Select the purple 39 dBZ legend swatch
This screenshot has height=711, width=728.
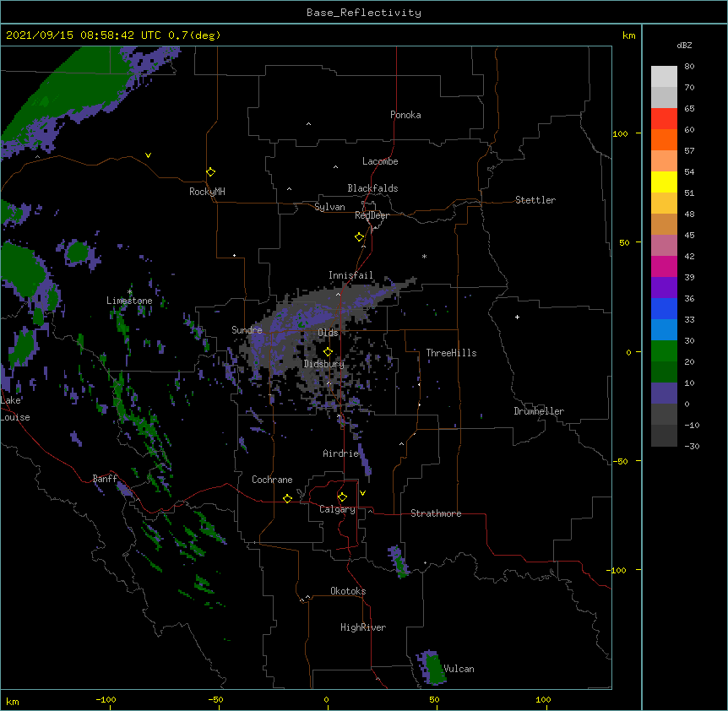tap(664, 288)
